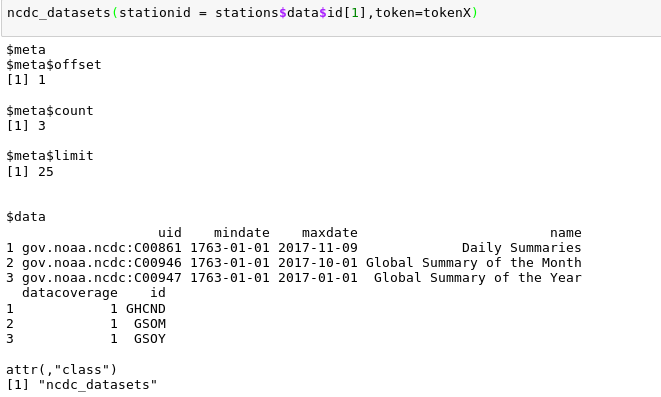Click the mindate column header
This screenshot has height=397, width=661.
click(x=242, y=233)
